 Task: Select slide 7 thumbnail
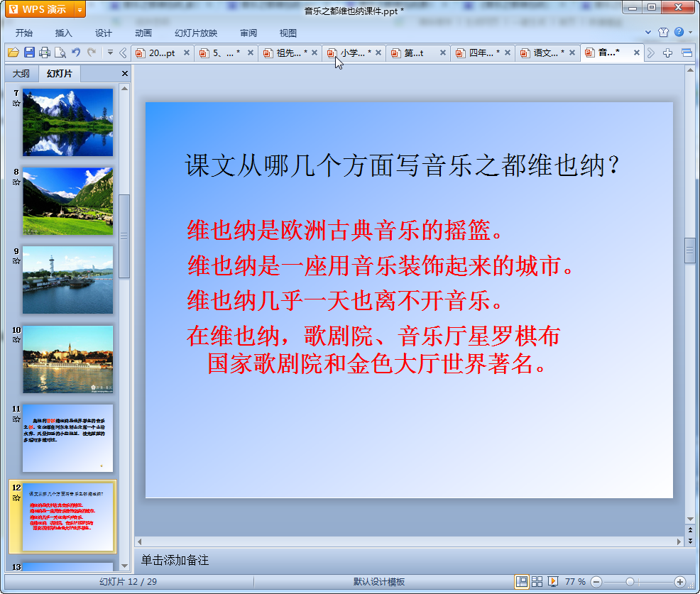[x=68, y=122]
